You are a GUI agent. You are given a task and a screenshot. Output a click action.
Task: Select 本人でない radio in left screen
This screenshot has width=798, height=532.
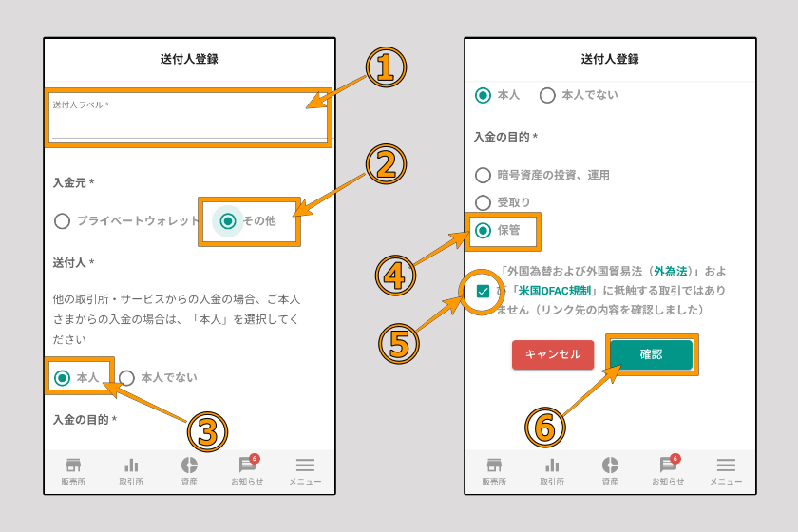pyautogui.click(x=126, y=378)
